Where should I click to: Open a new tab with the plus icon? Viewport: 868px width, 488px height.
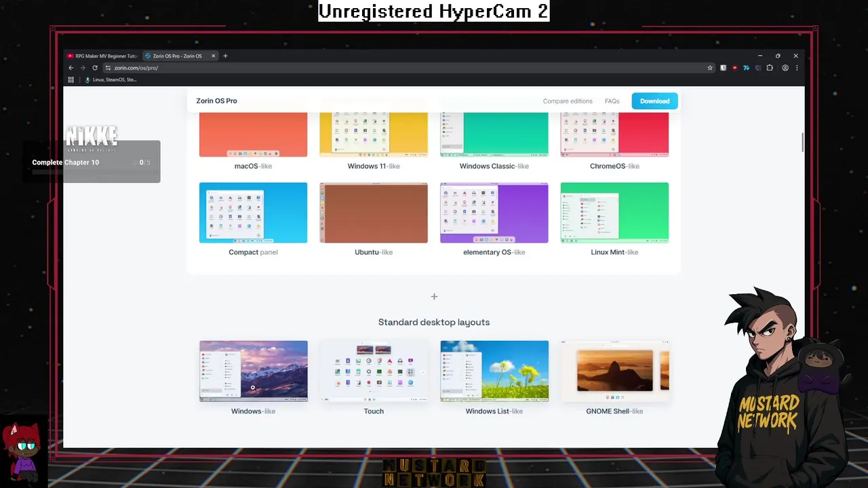click(x=225, y=56)
